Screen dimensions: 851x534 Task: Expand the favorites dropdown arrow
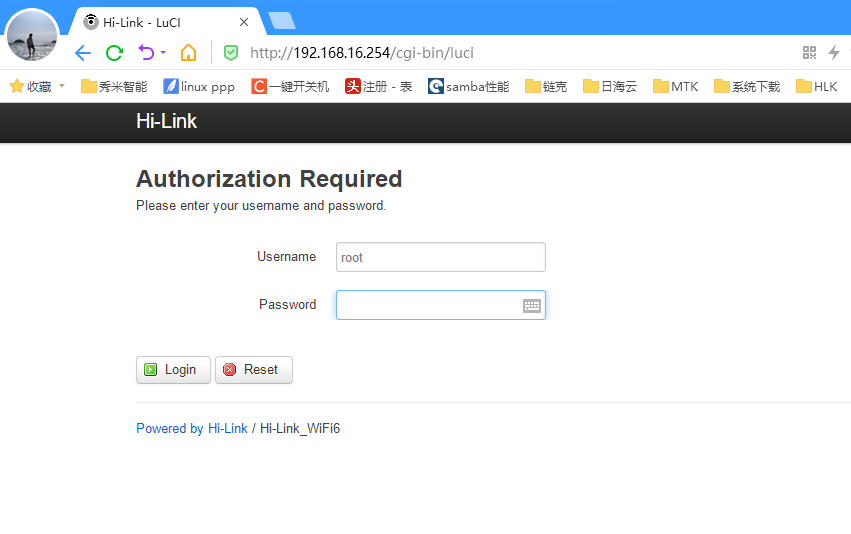point(62,86)
